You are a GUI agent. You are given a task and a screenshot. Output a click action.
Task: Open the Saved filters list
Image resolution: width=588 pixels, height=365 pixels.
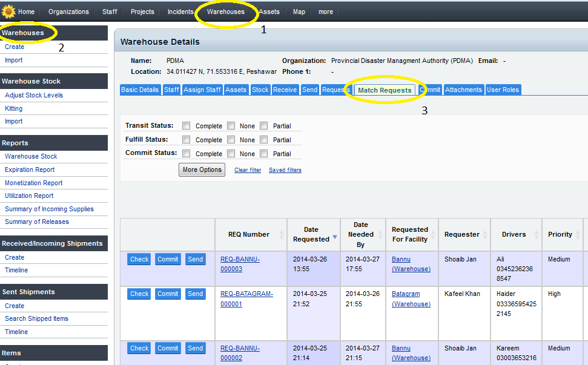[x=285, y=170]
